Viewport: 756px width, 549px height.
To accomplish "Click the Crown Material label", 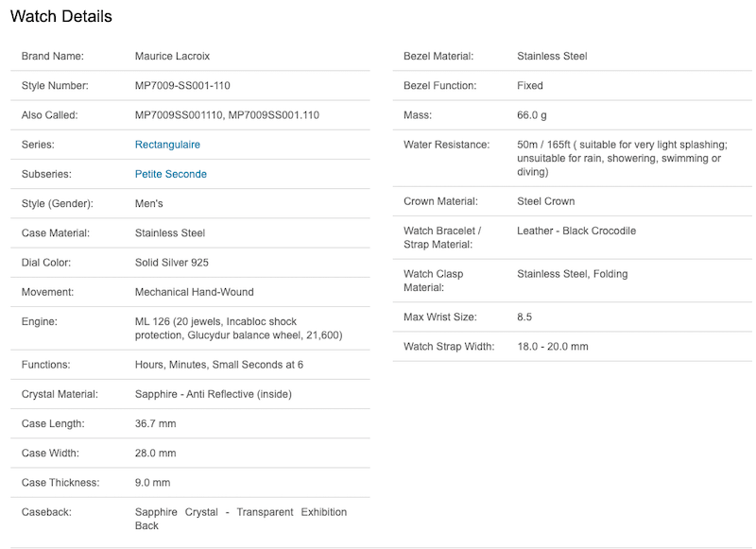I will [440, 201].
